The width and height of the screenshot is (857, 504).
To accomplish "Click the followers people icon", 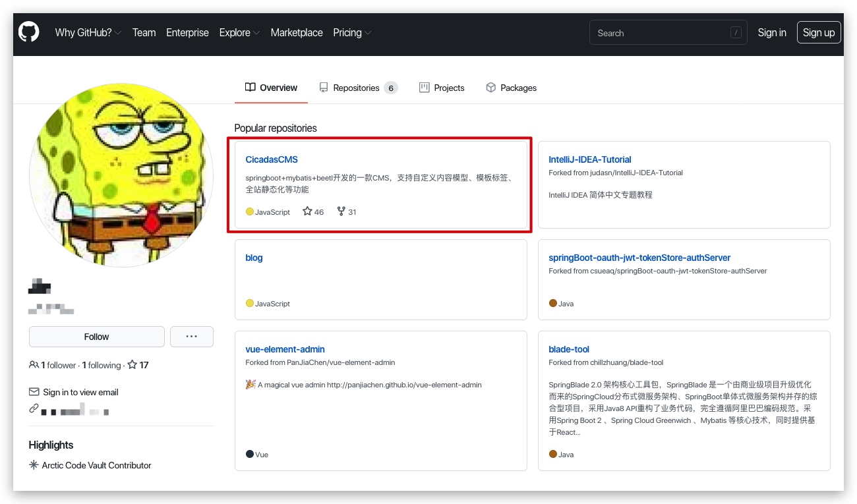I will (34, 365).
